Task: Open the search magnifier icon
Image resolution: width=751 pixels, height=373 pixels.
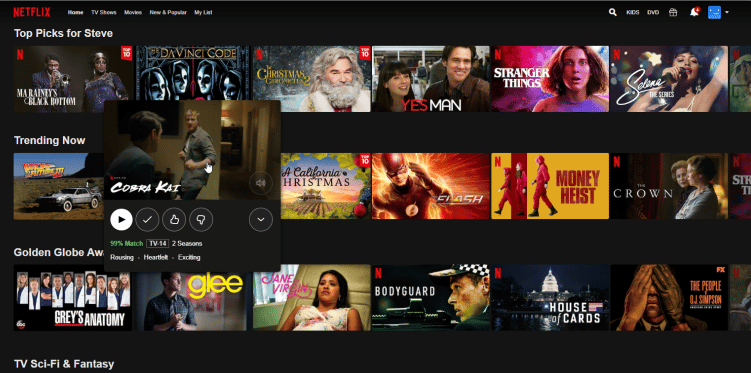Action: pos(613,12)
